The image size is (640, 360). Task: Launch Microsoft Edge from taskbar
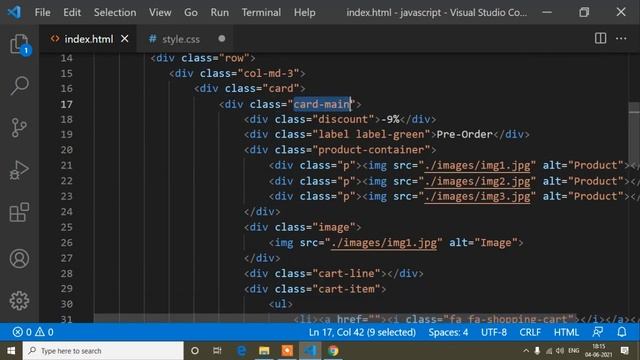pyautogui.click(x=241, y=351)
